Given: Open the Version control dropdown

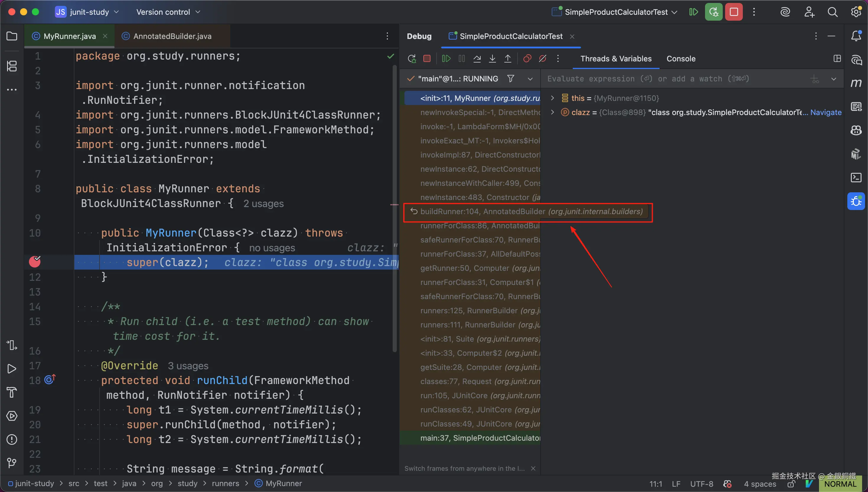Looking at the screenshot, I should tap(168, 12).
